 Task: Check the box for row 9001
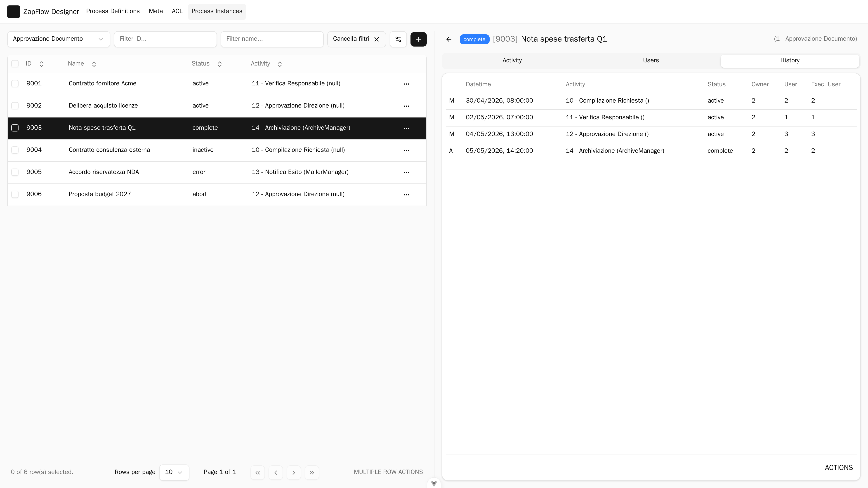click(x=15, y=84)
